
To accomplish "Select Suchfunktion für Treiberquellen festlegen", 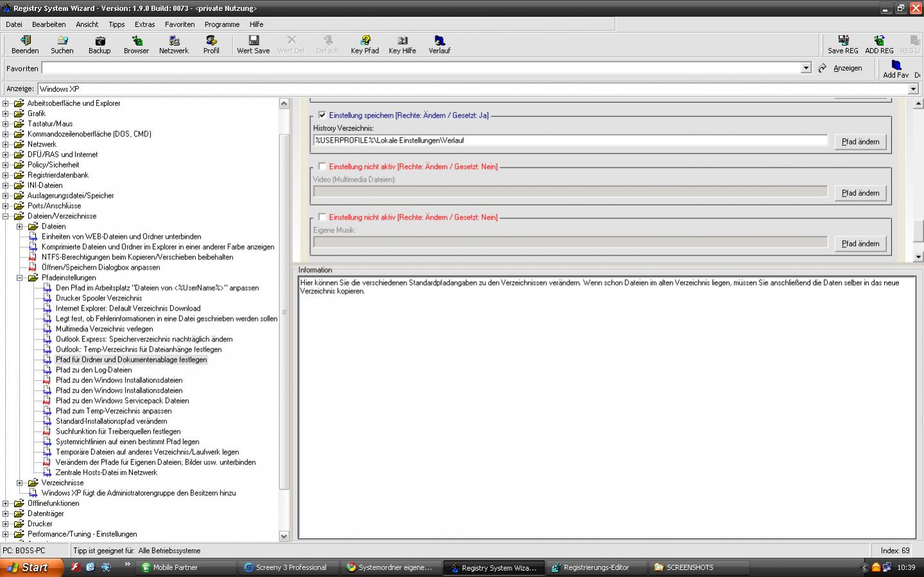I will (118, 432).
